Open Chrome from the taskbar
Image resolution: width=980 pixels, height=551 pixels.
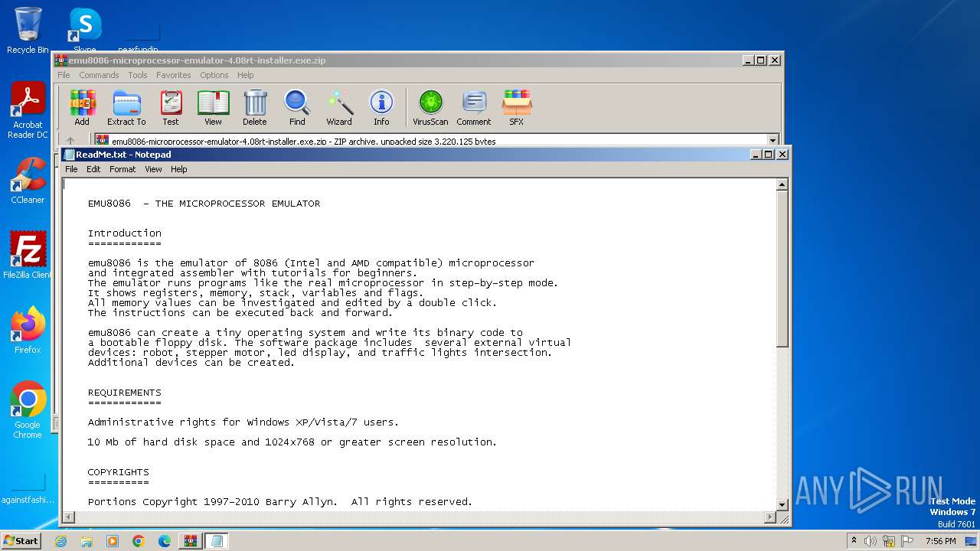(139, 541)
